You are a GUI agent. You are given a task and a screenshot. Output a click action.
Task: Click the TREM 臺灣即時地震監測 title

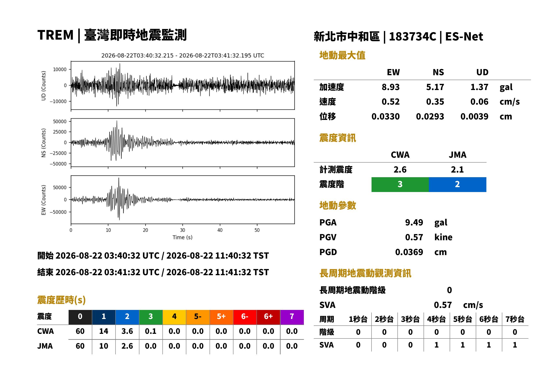112,35
